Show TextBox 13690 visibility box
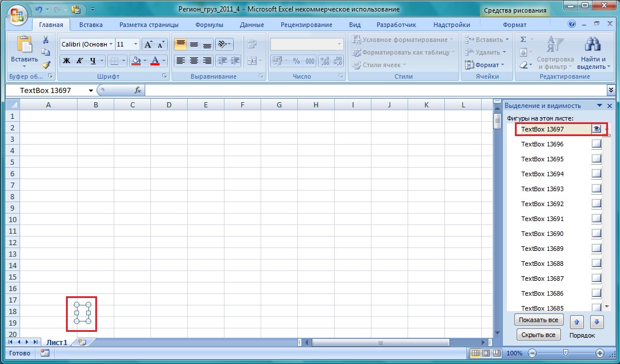This screenshot has height=364, width=620. pos(596,234)
